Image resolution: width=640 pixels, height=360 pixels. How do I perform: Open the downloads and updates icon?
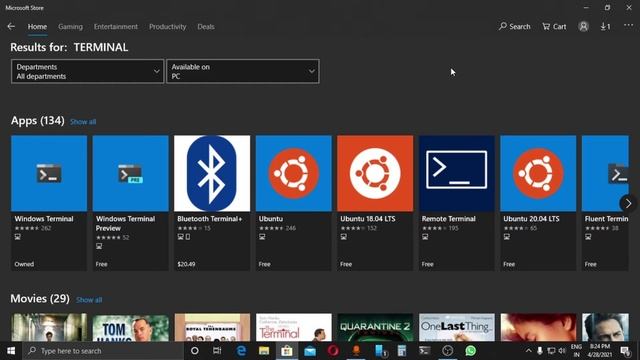click(x=605, y=27)
